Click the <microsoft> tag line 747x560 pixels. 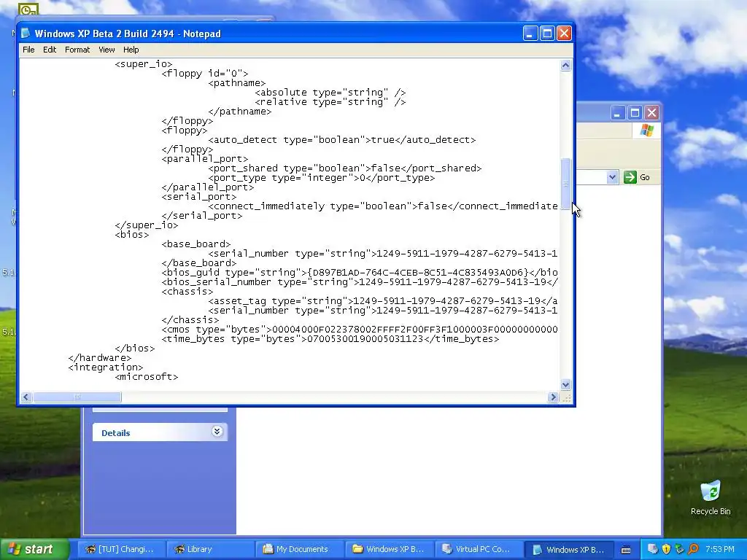tap(146, 377)
